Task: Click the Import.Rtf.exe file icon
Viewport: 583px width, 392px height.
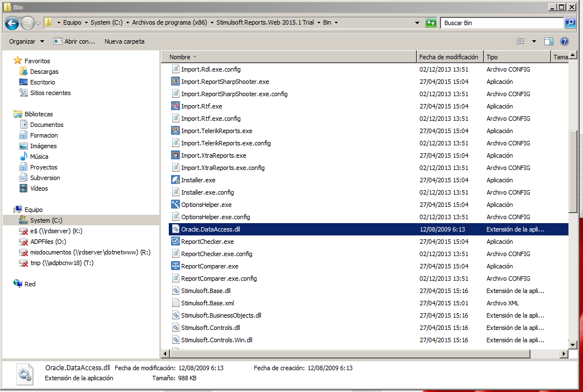Action: point(176,106)
